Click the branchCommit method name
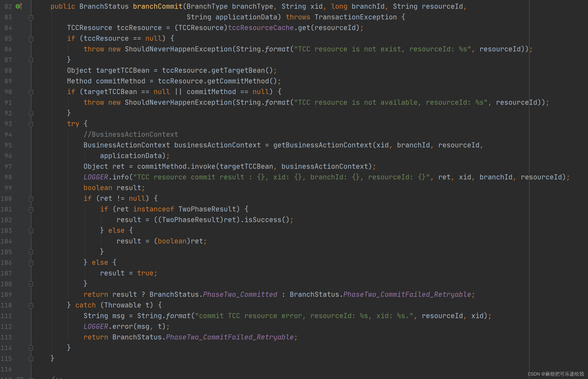 click(157, 6)
